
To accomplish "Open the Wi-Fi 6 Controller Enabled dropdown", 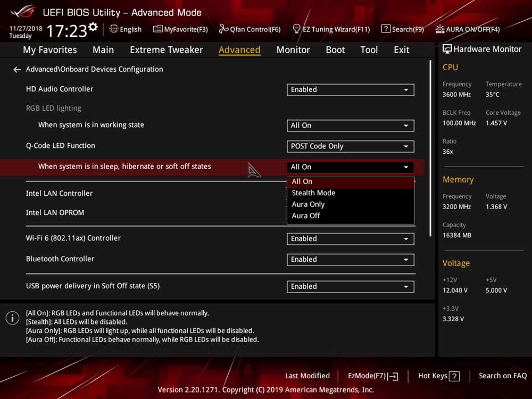I will click(351, 239).
